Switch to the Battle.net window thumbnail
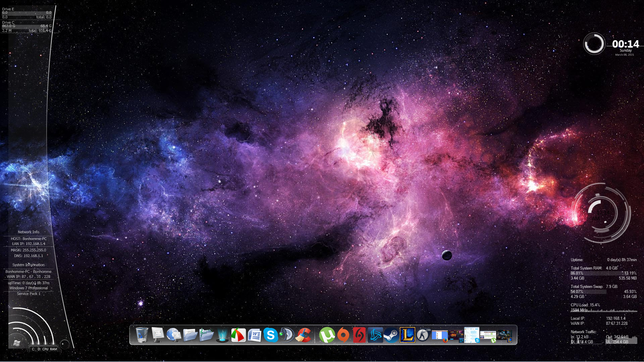 [456, 336]
